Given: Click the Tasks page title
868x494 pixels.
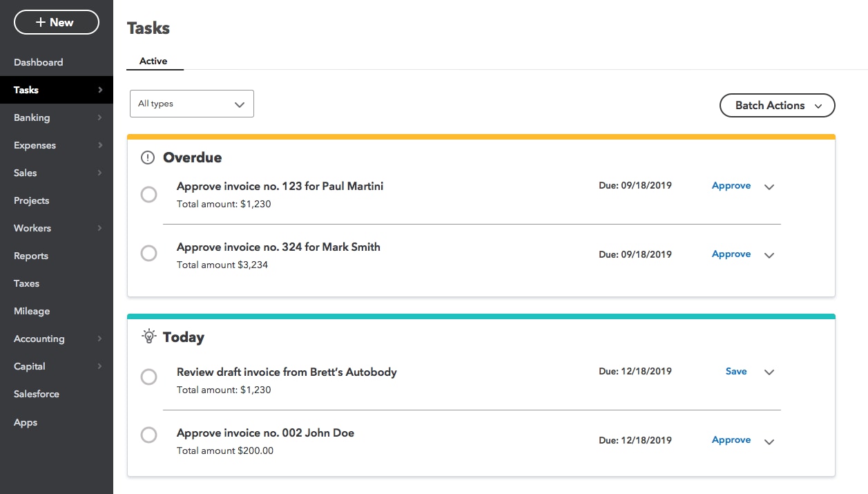Looking at the screenshot, I should [x=148, y=28].
